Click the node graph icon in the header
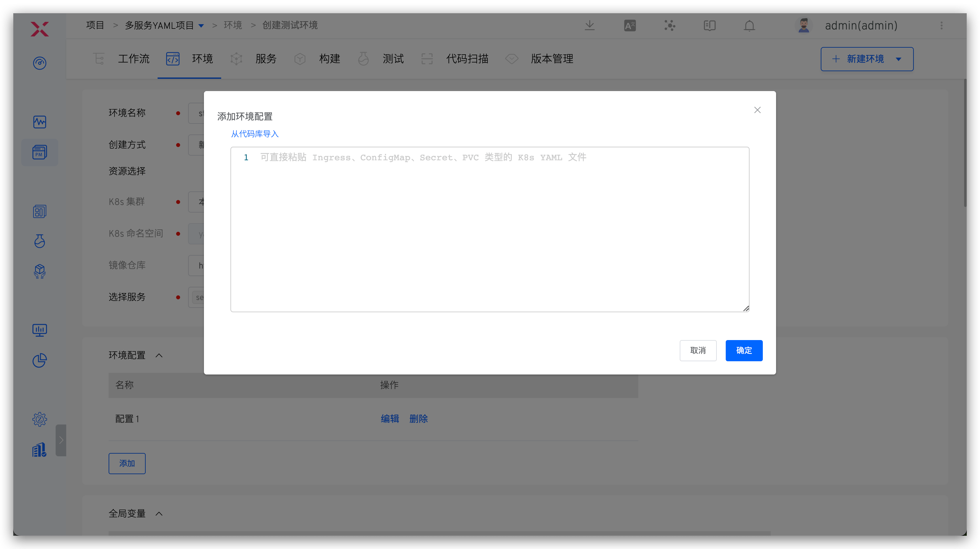The width and height of the screenshot is (980, 549). click(x=669, y=25)
